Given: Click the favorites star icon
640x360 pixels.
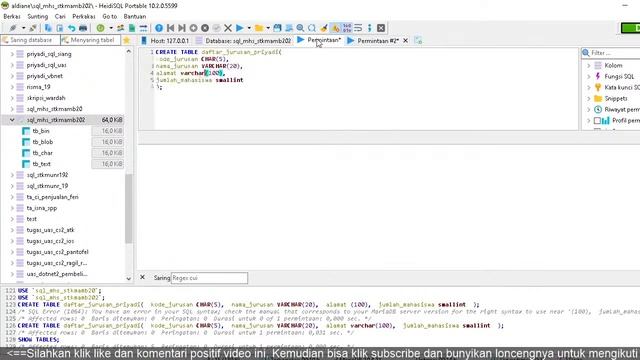Looking at the screenshot, I should pos(127,40).
